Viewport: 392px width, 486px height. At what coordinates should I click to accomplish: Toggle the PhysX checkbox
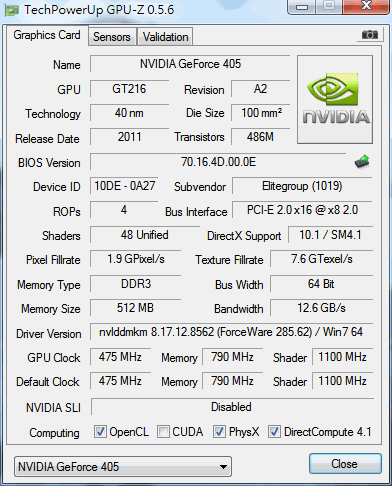point(219,431)
